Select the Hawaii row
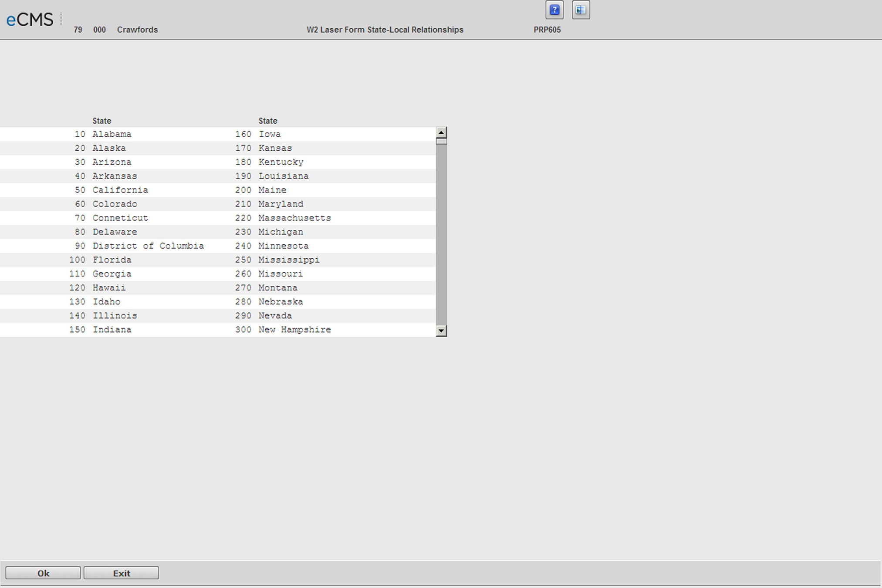The width and height of the screenshot is (882, 588). tap(109, 287)
